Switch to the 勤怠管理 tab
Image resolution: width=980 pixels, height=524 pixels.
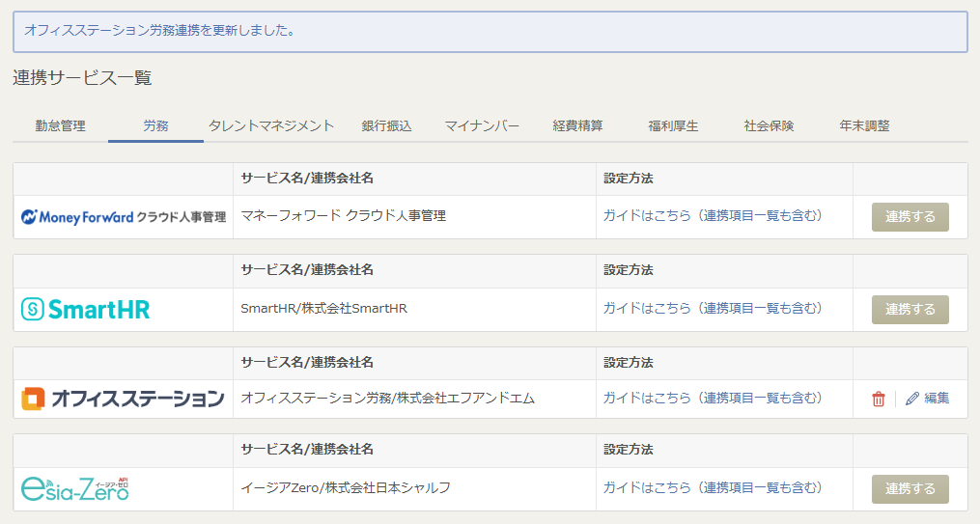click(61, 126)
